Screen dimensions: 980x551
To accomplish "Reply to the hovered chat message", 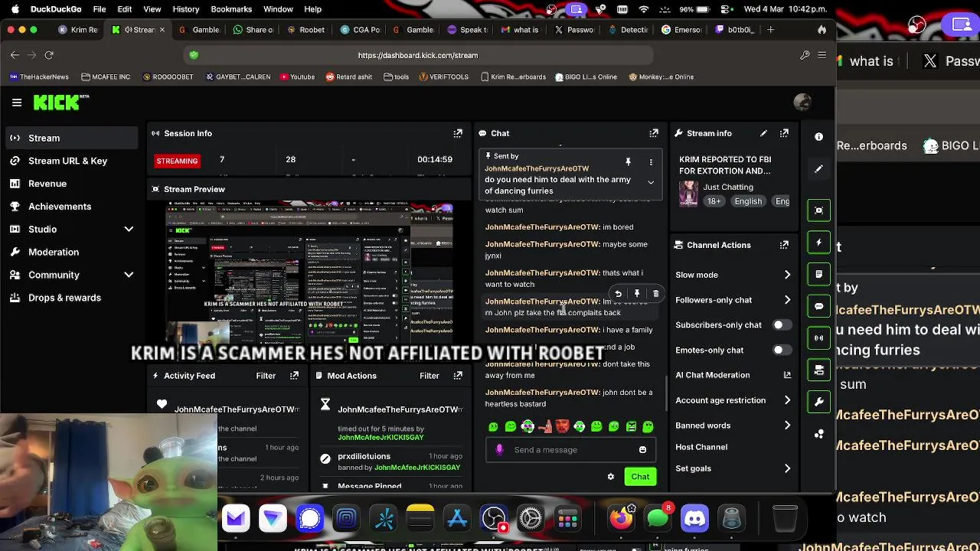I will coord(618,294).
